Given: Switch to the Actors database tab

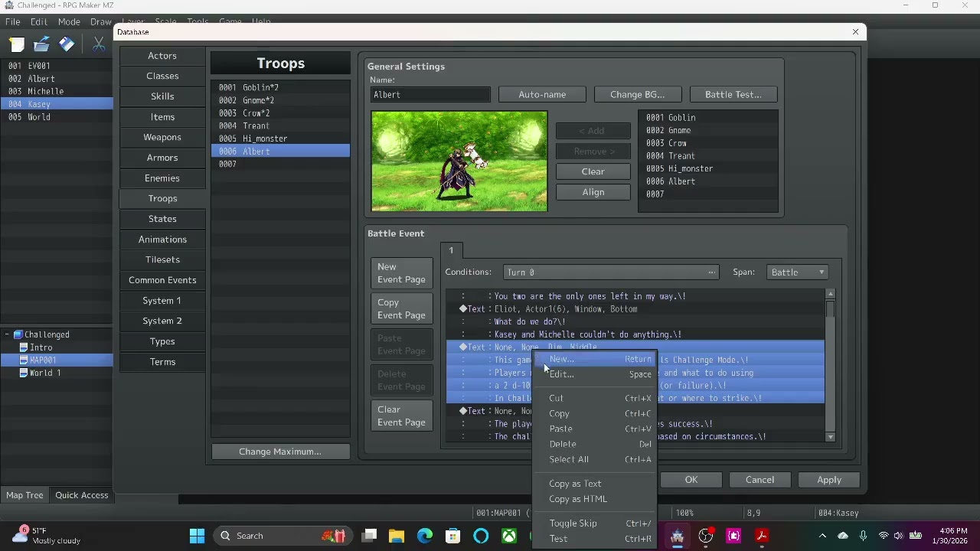Looking at the screenshot, I should [x=162, y=56].
